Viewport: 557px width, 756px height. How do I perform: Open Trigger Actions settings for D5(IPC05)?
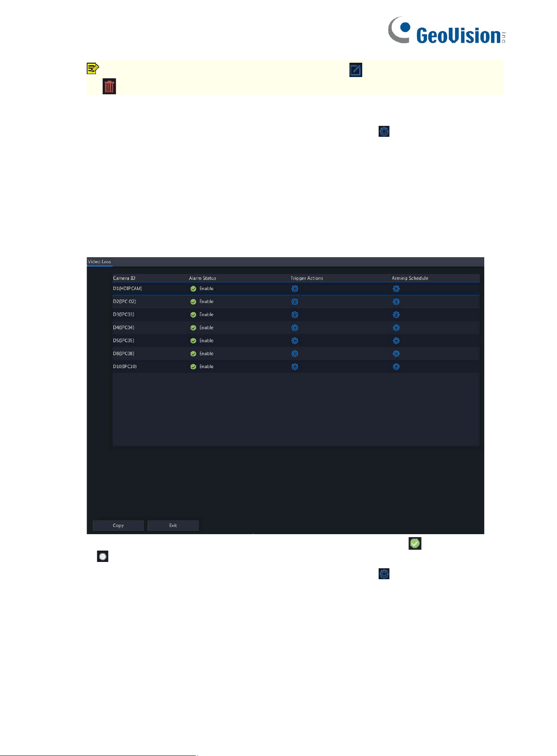294,341
